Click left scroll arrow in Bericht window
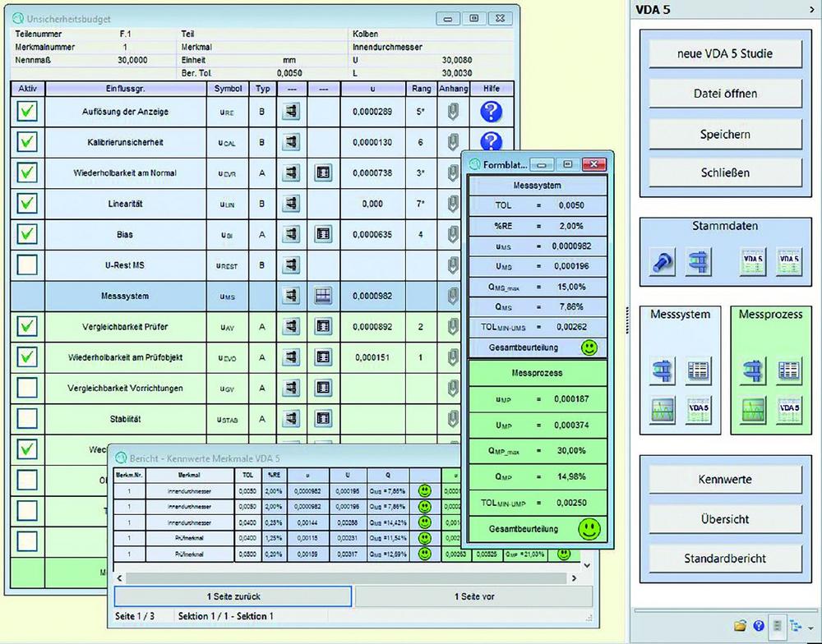Image resolution: width=822 pixels, height=644 pixels. (119, 578)
